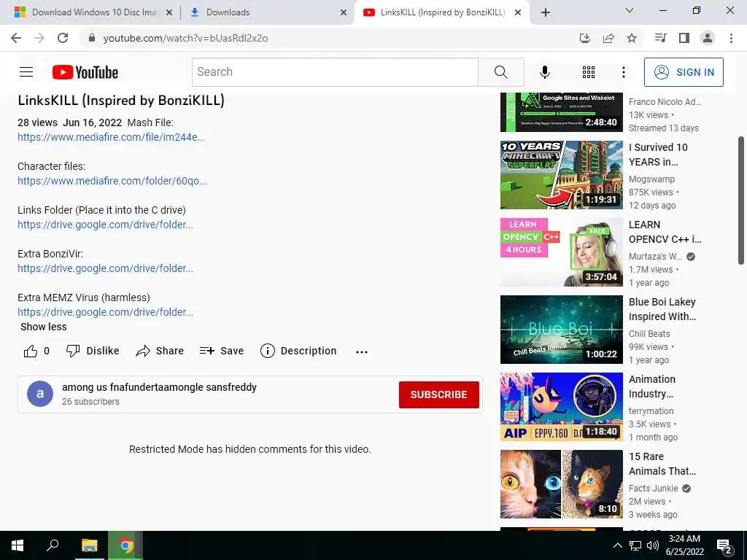Open Chrome profile avatar menu

(x=708, y=38)
